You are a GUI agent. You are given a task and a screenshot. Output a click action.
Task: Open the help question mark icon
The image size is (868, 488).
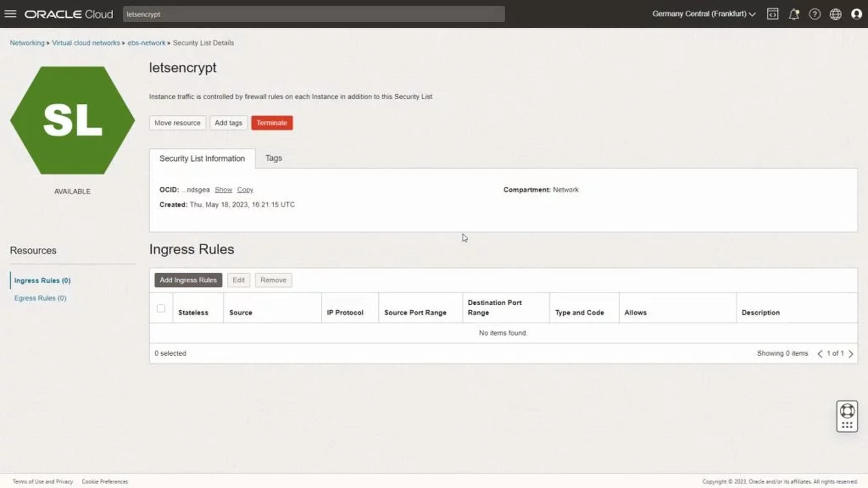point(815,14)
